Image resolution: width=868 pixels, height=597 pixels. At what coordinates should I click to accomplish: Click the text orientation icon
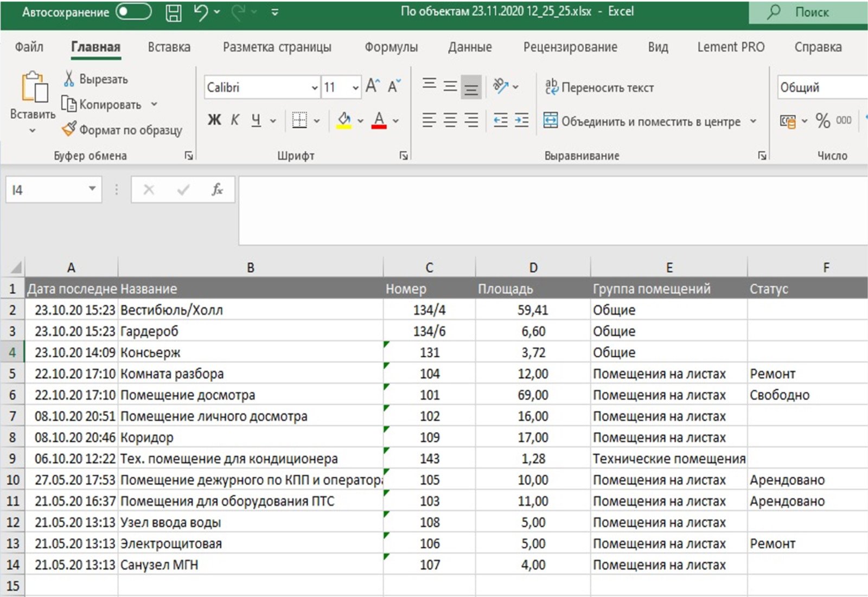(500, 86)
